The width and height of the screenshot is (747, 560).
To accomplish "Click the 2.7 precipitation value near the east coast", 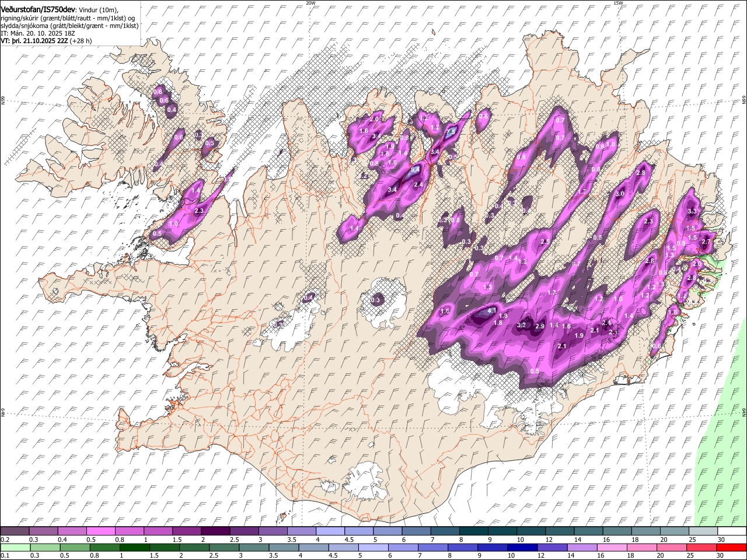I will pyautogui.click(x=705, y=242).
